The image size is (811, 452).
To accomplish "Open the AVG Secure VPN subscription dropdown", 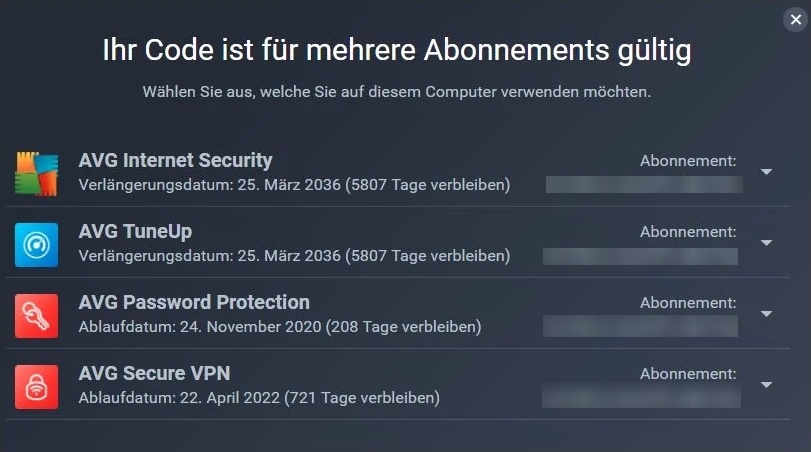I will pyautogui.click(x=766, y=385).
